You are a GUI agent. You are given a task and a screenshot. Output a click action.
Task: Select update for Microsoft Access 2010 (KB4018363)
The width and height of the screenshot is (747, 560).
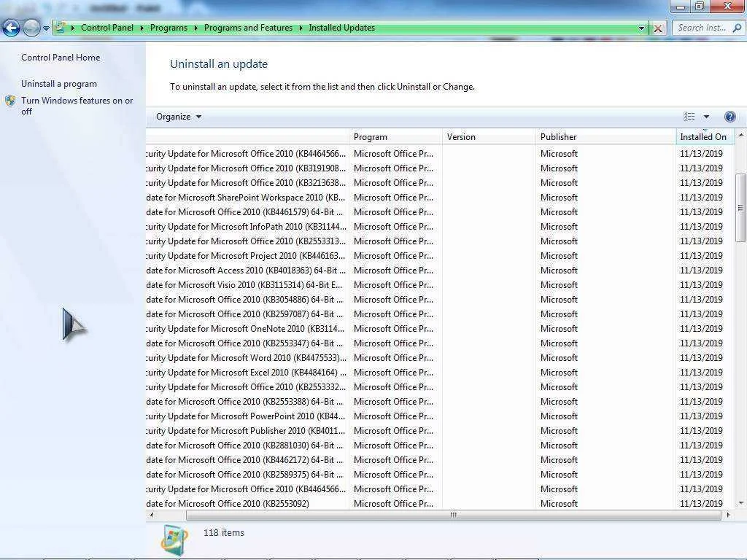pyautogui.click(x=440, y=271)
